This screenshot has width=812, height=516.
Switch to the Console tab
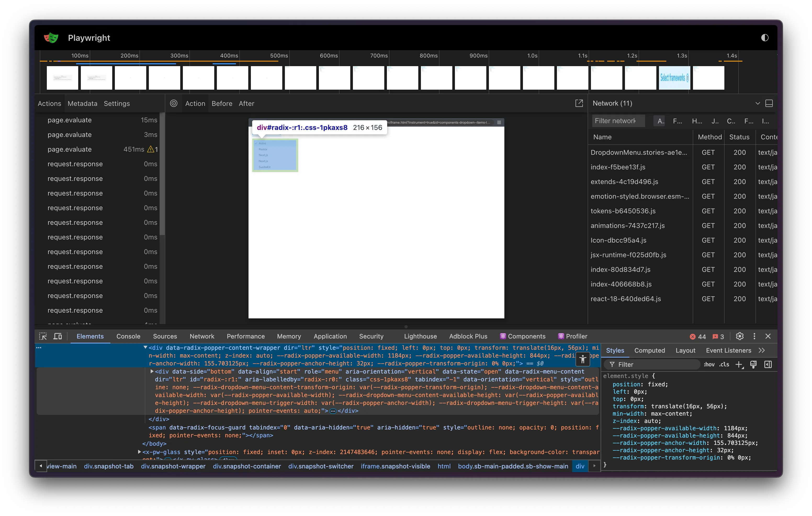click(128, 336)
